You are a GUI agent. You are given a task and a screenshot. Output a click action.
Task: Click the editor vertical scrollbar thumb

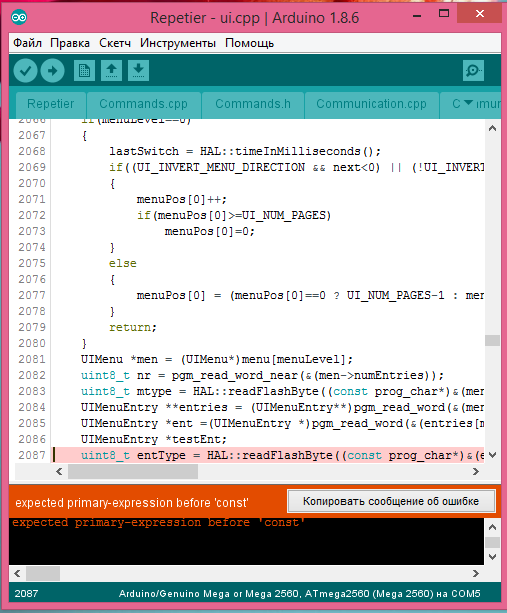tap(493, 341)
